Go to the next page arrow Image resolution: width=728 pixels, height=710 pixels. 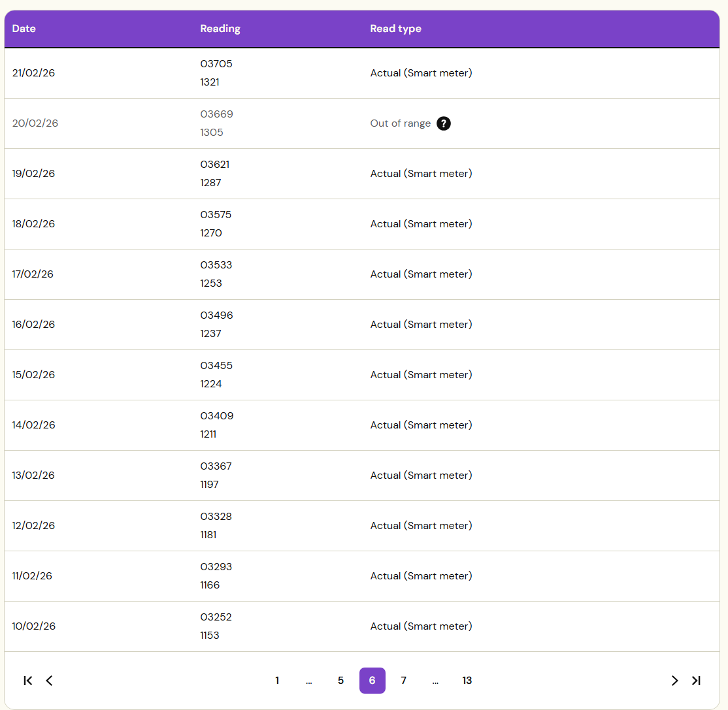click(674, 681)
